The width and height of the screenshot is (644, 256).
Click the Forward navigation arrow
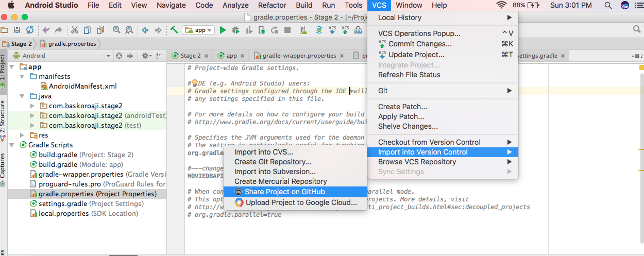tap(158, 30)
